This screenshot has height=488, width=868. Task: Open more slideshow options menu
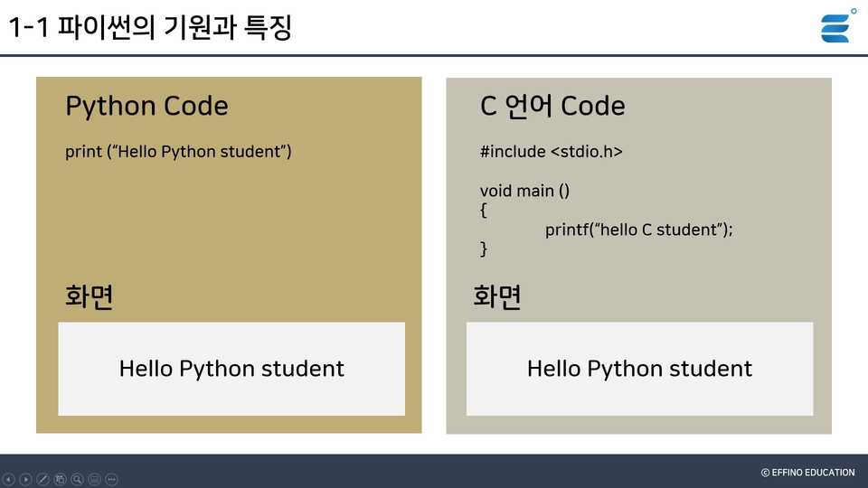112,479
